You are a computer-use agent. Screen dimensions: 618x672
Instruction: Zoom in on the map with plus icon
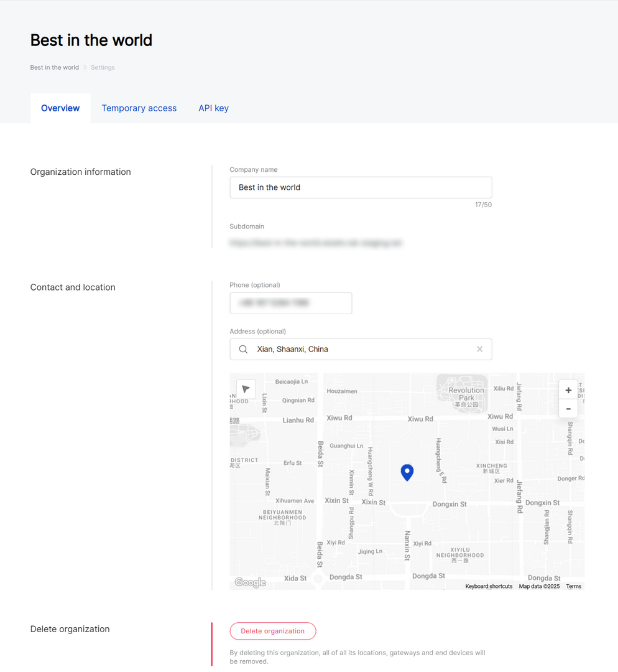coord(568,390)
